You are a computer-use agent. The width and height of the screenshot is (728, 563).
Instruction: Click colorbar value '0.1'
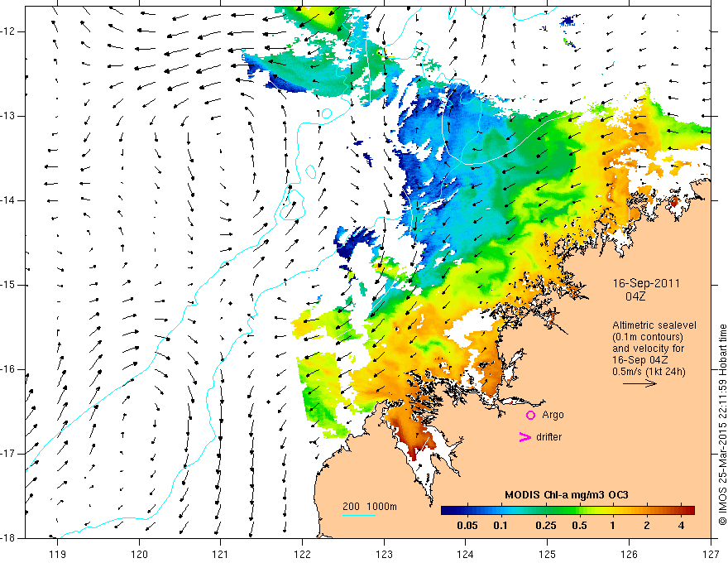tap(500, 526)
